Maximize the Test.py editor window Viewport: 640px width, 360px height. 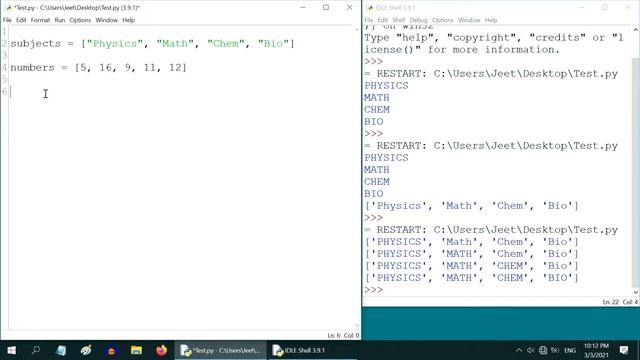[x=326, y=7]
